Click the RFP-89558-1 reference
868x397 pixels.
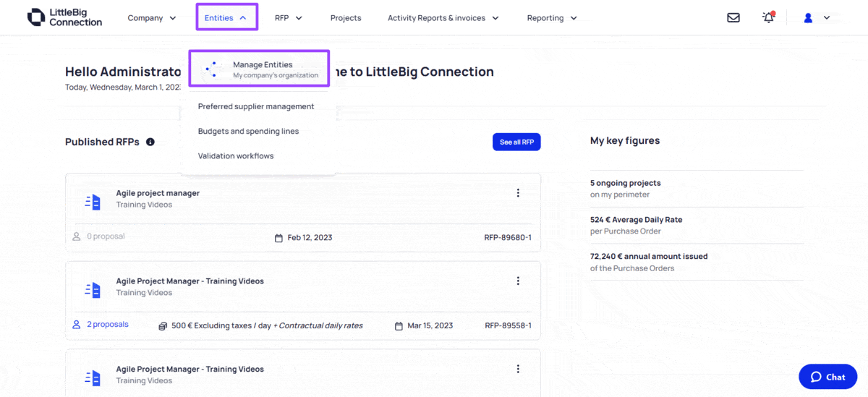coord(508,326)
